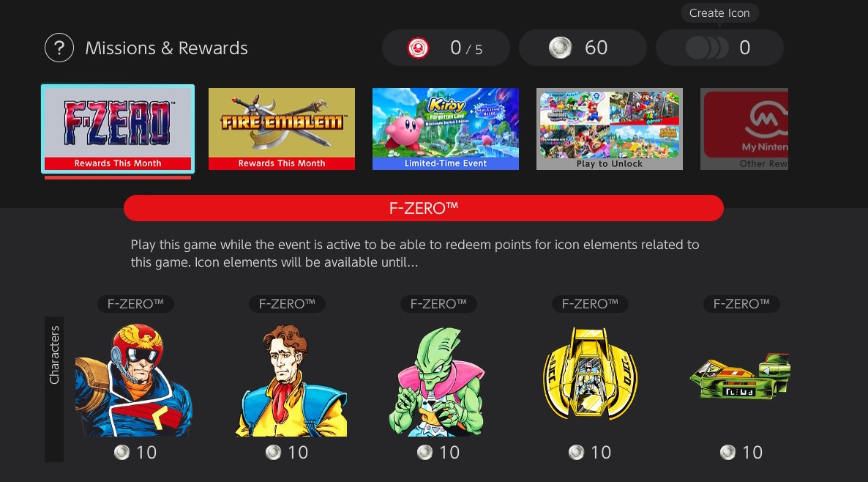Click the Missions & Rewards heading
Viewport: 868px width, 482px height.
pos(167,48)
